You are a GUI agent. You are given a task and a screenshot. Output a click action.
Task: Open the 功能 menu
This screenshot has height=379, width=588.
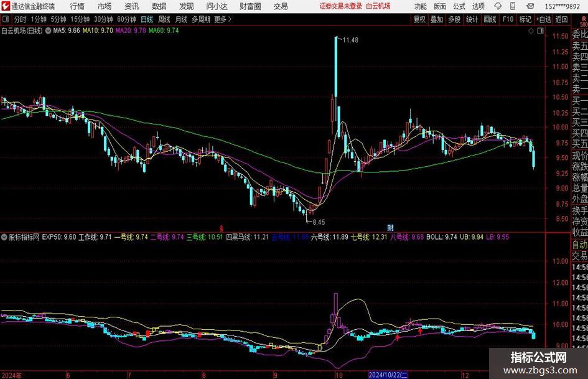(x=421, y=6)
